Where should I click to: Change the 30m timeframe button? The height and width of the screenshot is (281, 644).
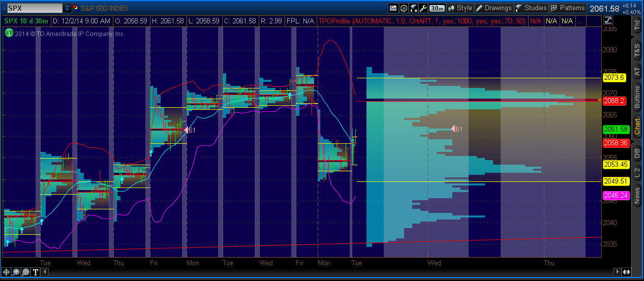pos(437,8)
